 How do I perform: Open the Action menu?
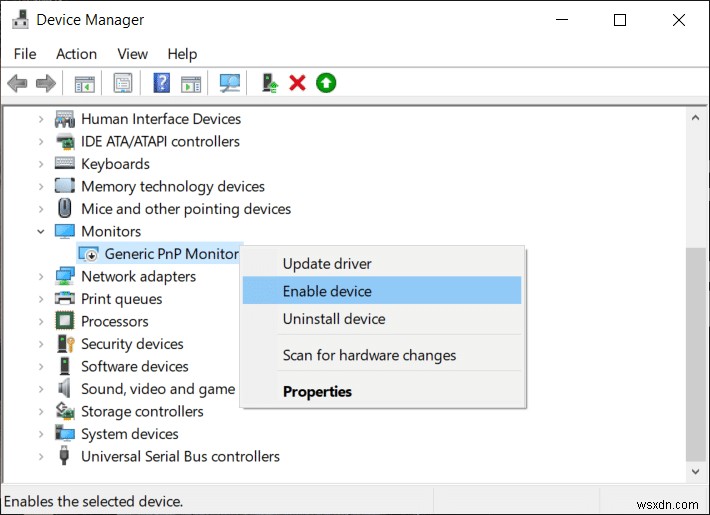76,54
